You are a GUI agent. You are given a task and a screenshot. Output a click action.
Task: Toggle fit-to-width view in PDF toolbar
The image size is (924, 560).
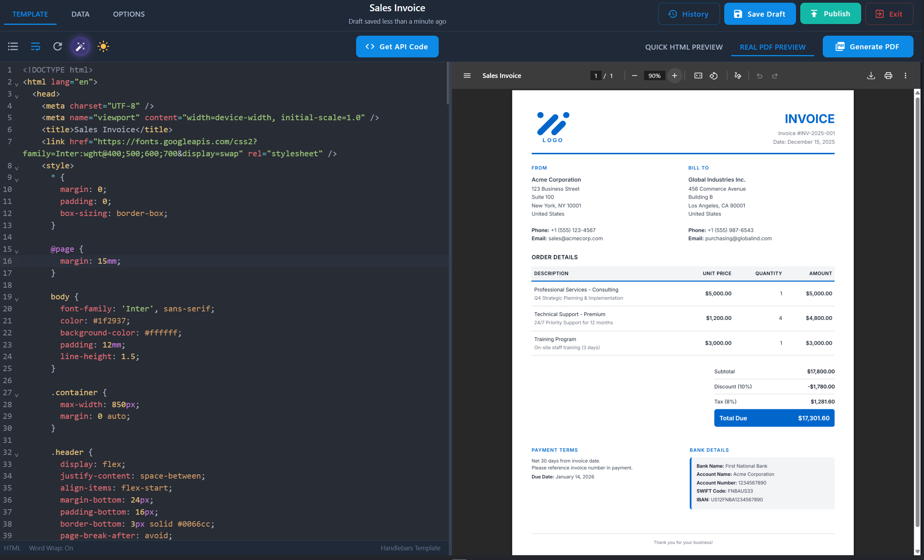pos(698,76)
